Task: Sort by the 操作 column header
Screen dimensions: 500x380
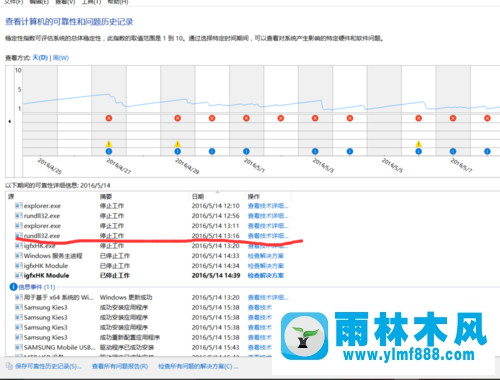Action: click(268, 196)
